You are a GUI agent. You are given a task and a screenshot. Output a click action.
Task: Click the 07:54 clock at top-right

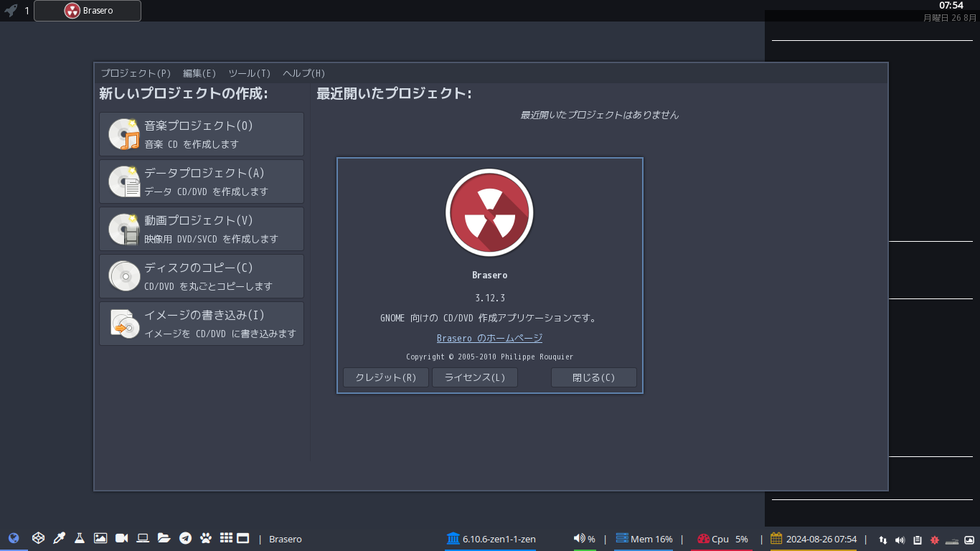point(951,6)
